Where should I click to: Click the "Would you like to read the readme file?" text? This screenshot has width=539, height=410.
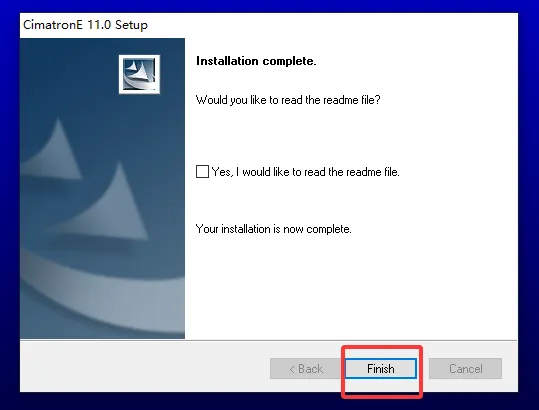(288, 100)
